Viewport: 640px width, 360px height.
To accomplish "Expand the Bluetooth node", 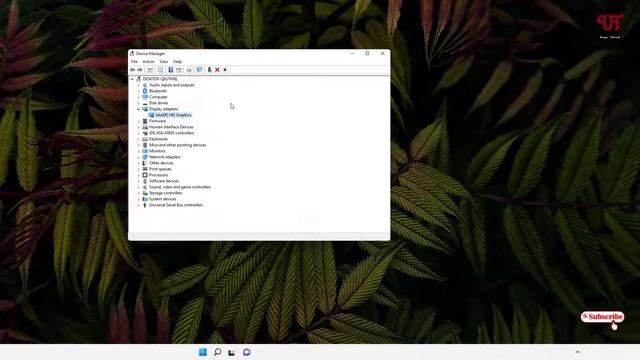I will click(x=138, y=91).
